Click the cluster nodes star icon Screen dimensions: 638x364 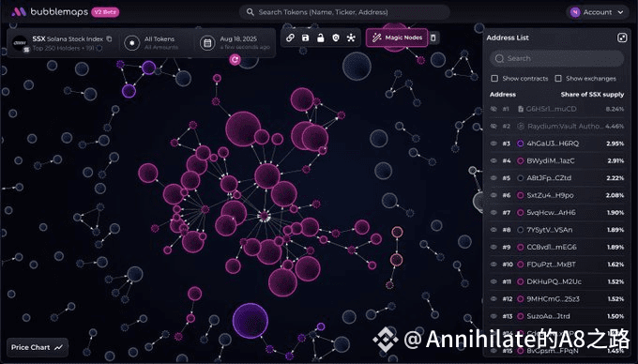[351, 38]
